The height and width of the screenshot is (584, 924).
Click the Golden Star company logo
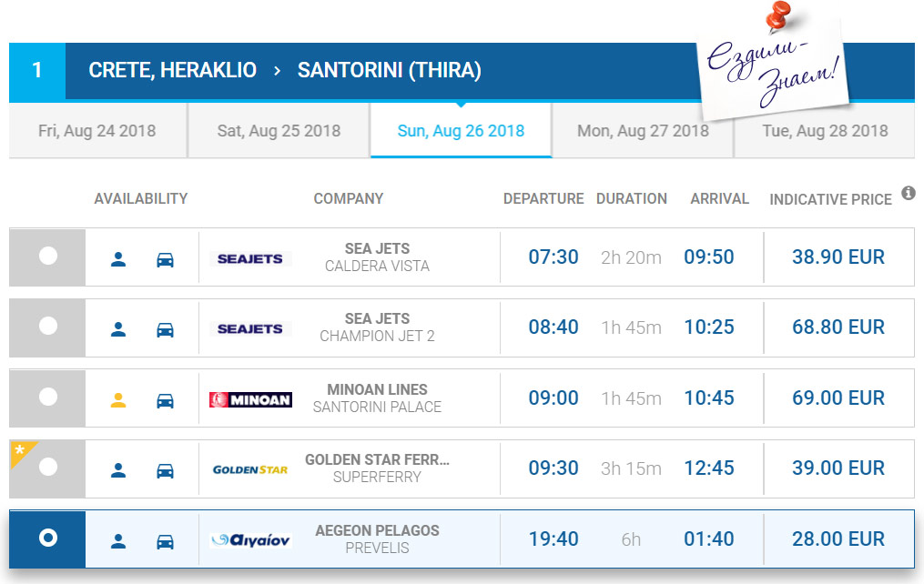pyautogui.click(x=249, y=469)
